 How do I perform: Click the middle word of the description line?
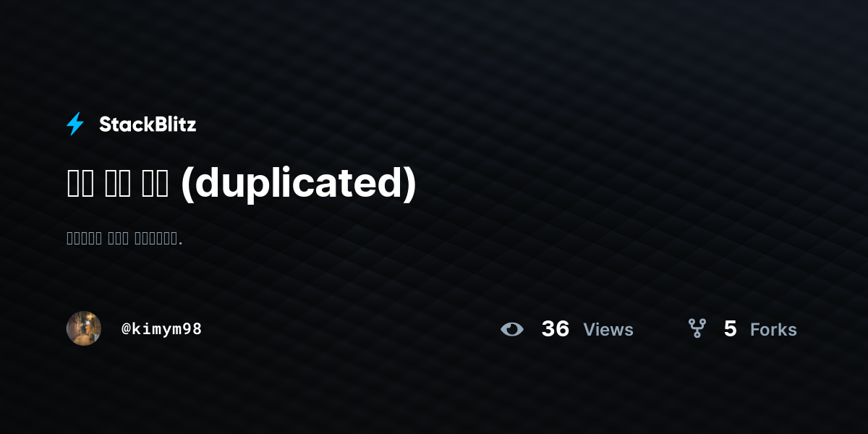point(119,239)
